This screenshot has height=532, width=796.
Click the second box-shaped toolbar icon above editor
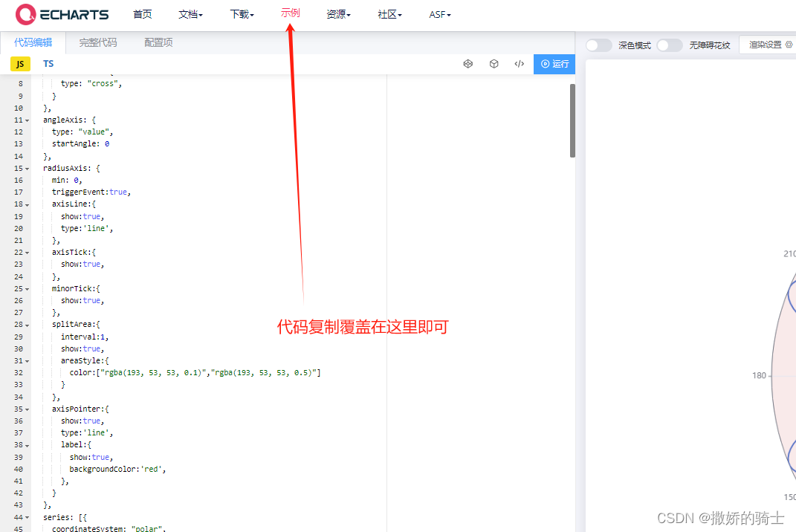[x=494, y=64]
